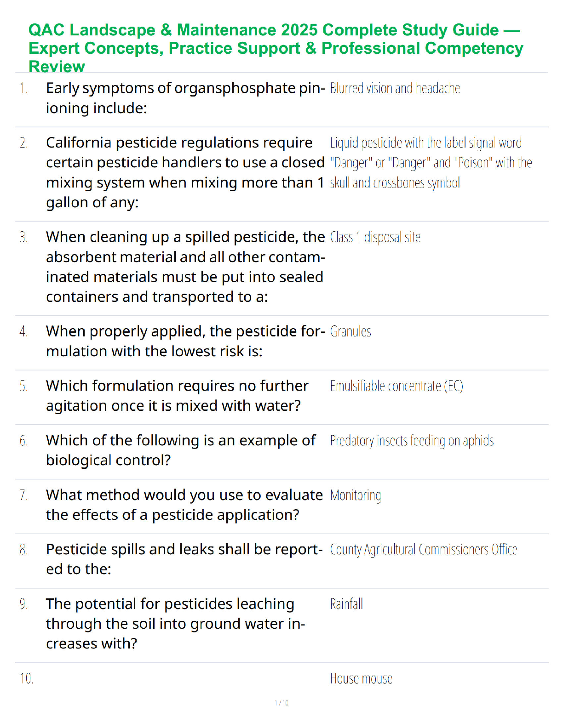Click the question about agitation with water
Screen dimensions: 563x728
(177, 396)
